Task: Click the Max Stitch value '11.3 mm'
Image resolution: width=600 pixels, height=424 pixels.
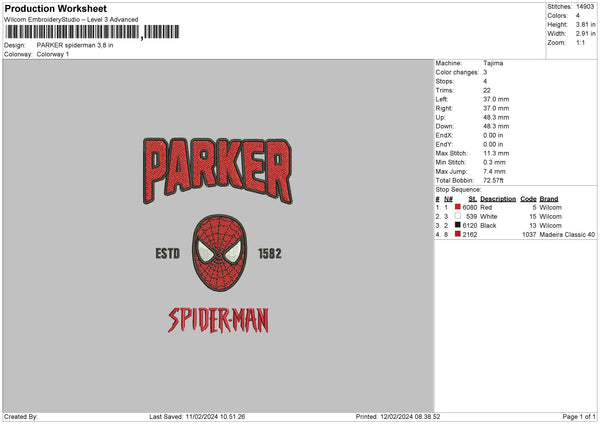Action: 496,153
